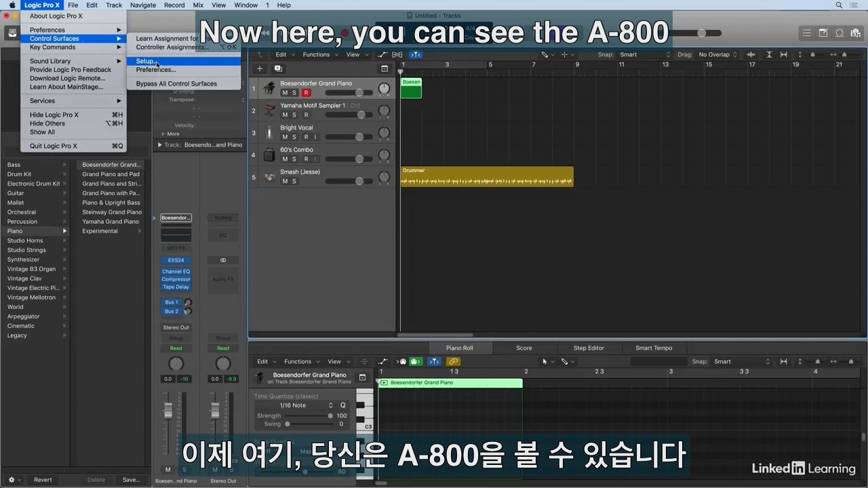Image resolution: width=868 pixels, height=488 pixels.
Task: Open the Piano Roll Snap Smart dropdown
Action: pyautogui.click(x=742, y=362)
